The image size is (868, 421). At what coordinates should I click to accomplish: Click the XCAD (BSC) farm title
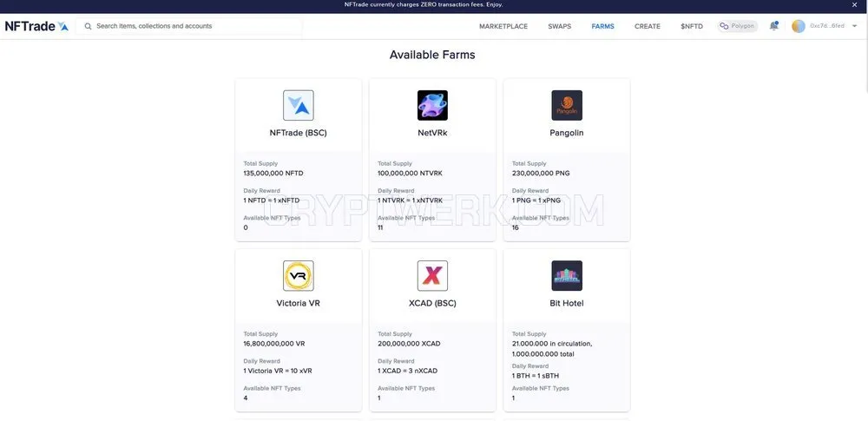coord(432,304)
